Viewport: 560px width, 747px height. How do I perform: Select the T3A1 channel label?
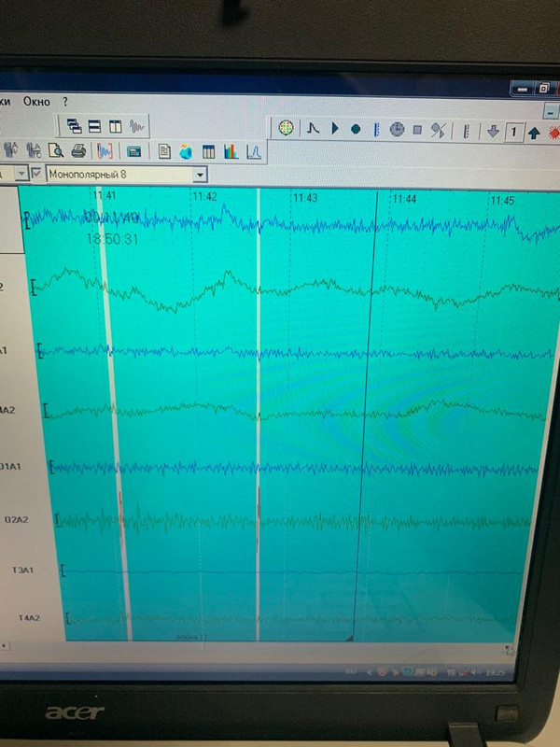pos(22,570)
